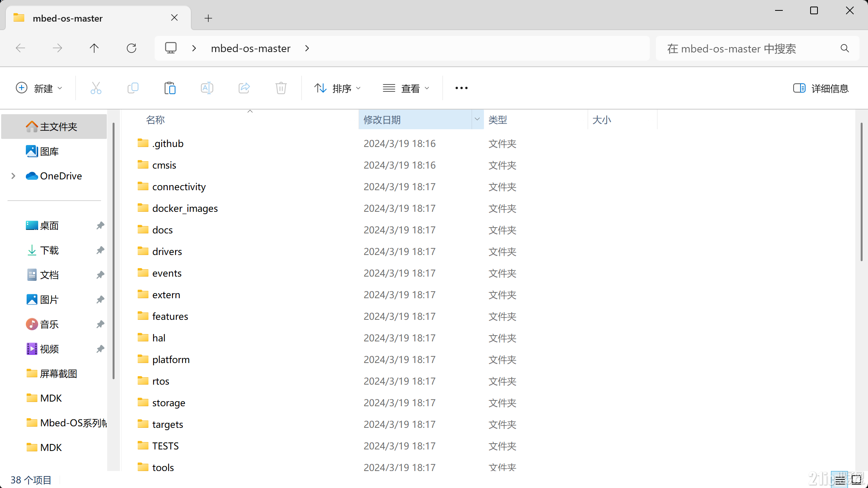Image resolution: width=868 pixels, height=488 pixels.
Task: Click the This PC monitor icon
Action: 171,48
